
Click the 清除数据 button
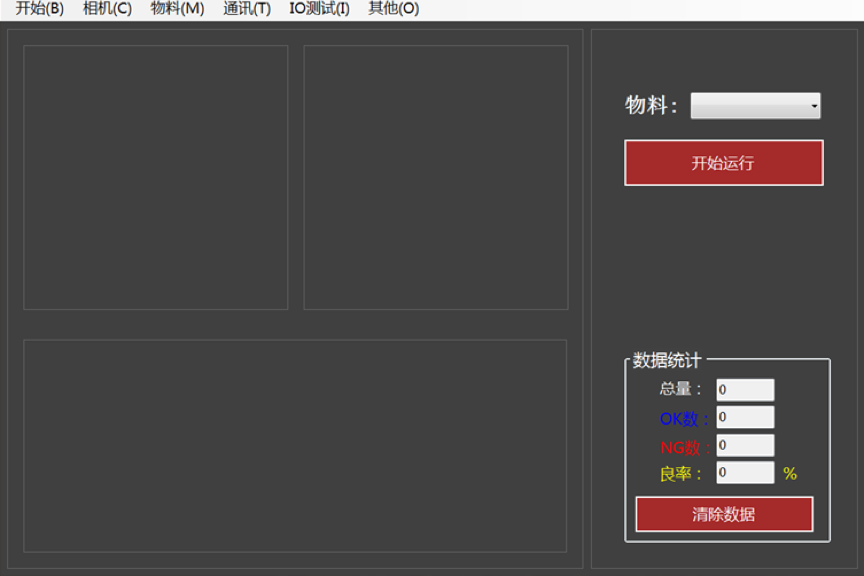pyautogui.click(x=724, y=514)
